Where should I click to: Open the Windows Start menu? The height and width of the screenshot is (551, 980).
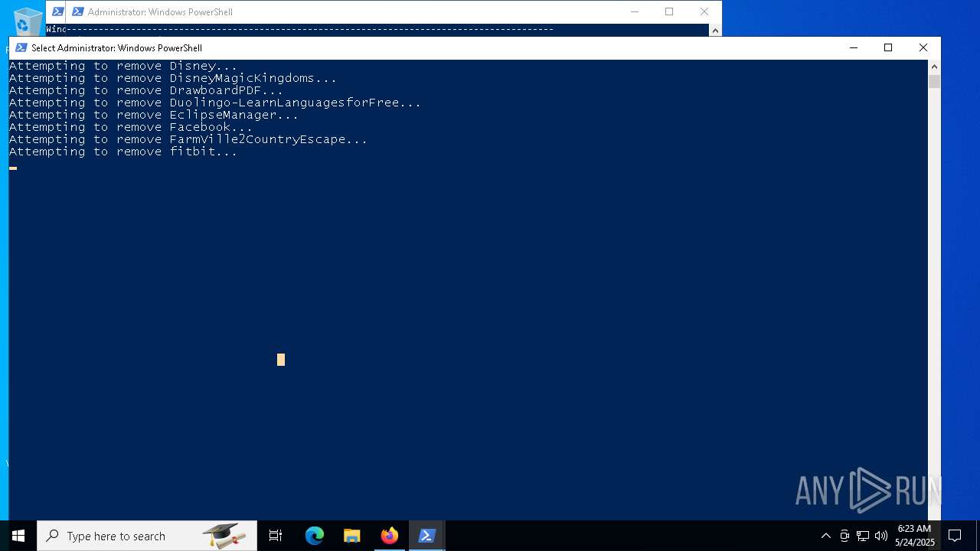point(18,536)
